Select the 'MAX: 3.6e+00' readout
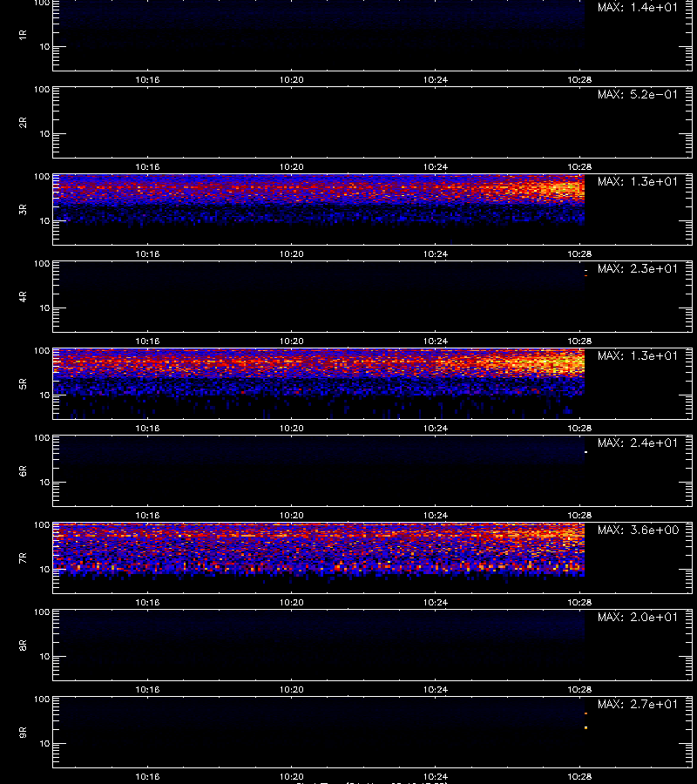 click(638, 530)
